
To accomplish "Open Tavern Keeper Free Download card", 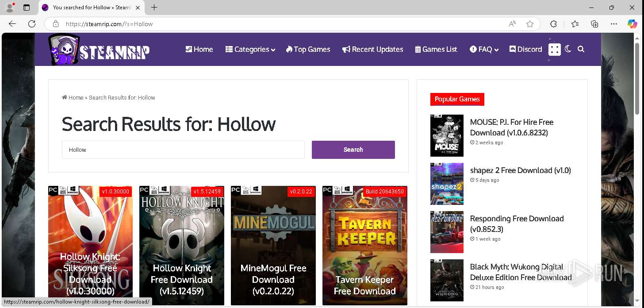I will [365, 246].
